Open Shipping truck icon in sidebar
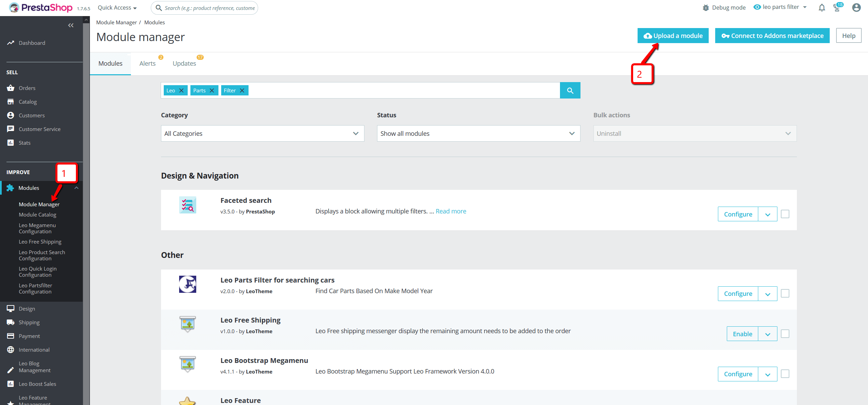This screenshot has width=868, height=405. pos(11,322)
